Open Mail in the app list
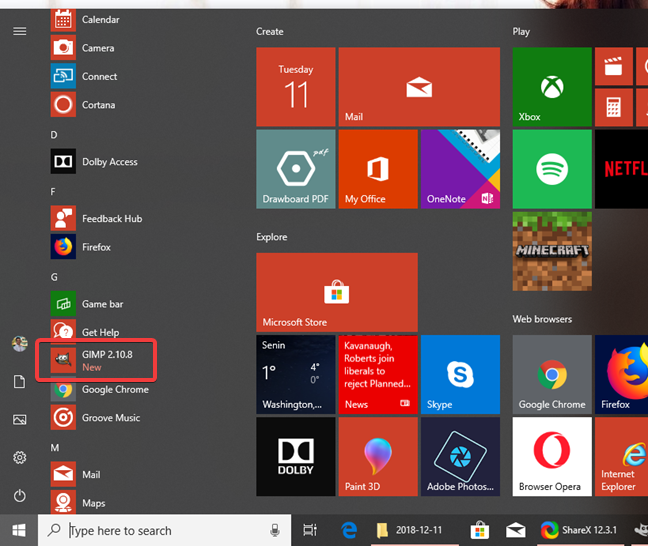 (76, 474)
